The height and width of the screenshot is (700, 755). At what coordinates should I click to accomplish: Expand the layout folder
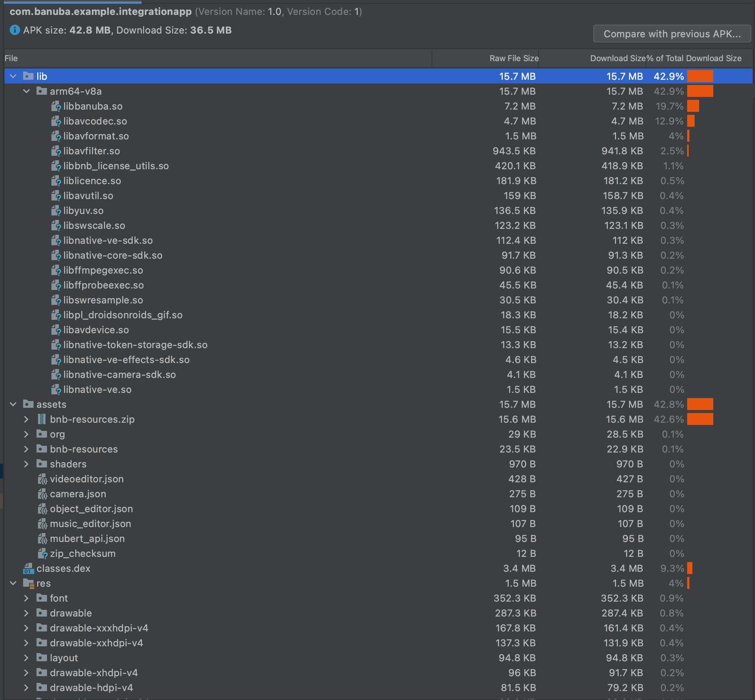pos(26,658)
